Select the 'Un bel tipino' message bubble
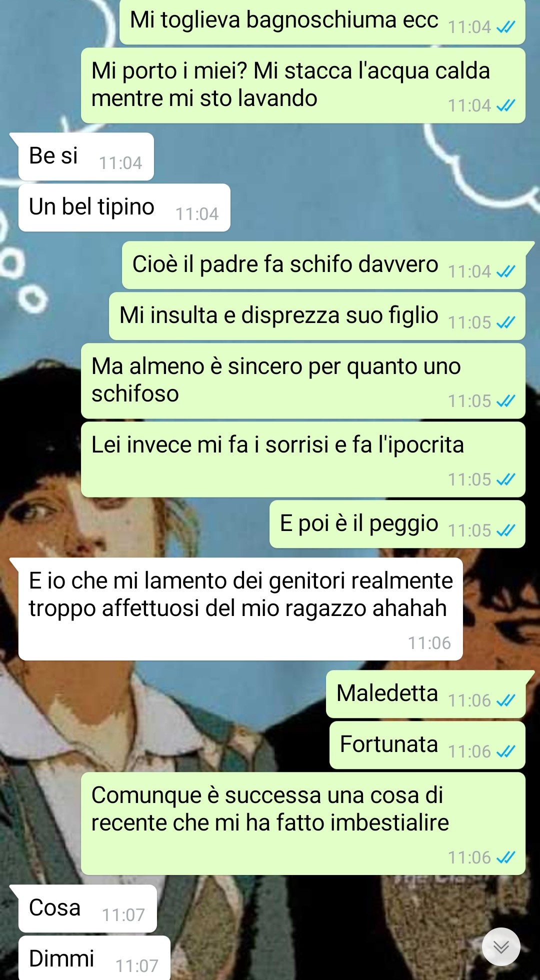 [x=124, y=207]
